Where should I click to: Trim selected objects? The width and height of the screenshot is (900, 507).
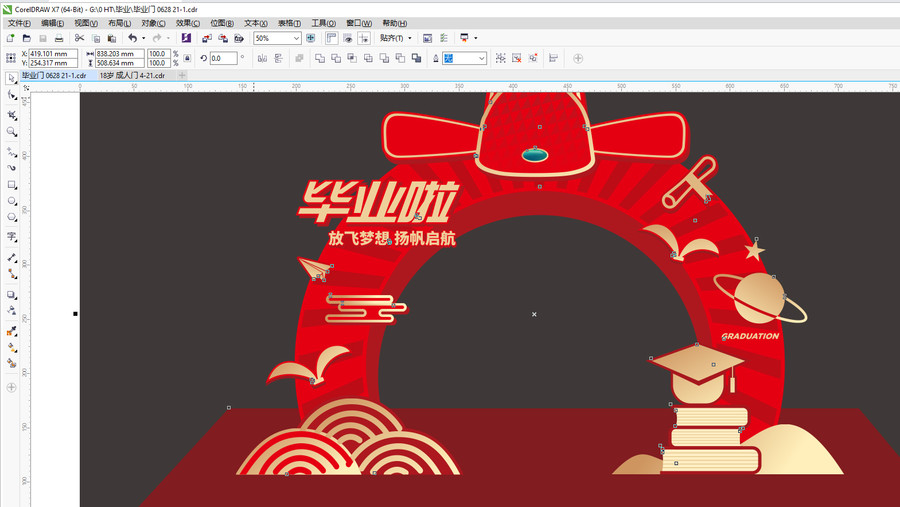coord(336,58)
